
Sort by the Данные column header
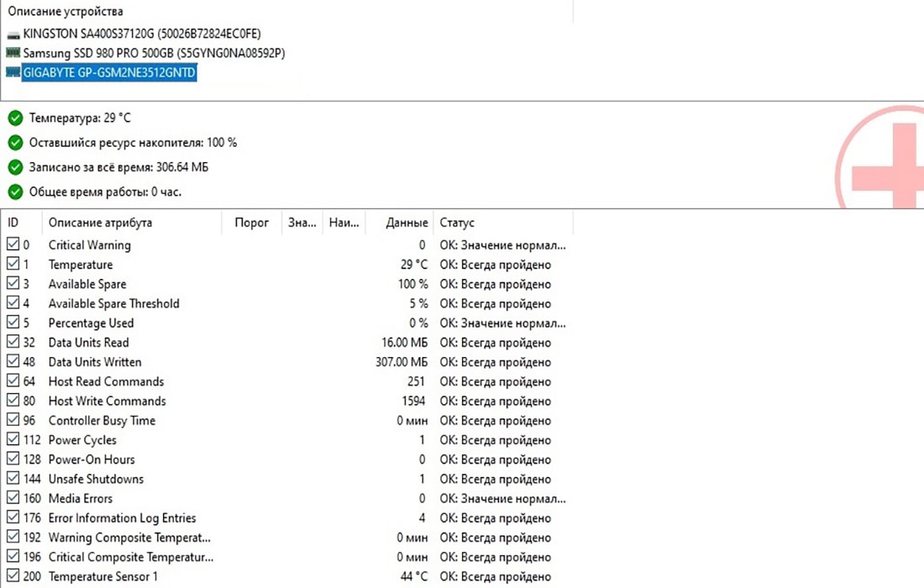400,223
